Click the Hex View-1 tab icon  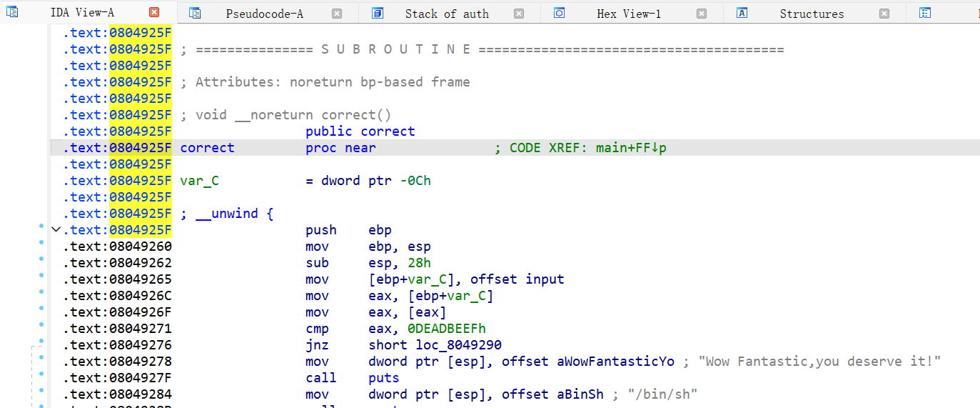point(560,13)
